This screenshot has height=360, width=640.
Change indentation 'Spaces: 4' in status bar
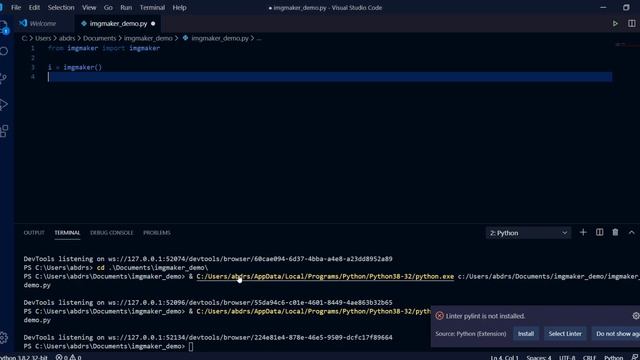(x=539, y=357)
